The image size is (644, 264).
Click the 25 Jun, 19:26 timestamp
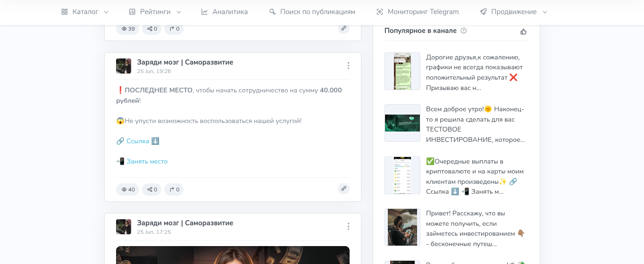tap(154, 71)
